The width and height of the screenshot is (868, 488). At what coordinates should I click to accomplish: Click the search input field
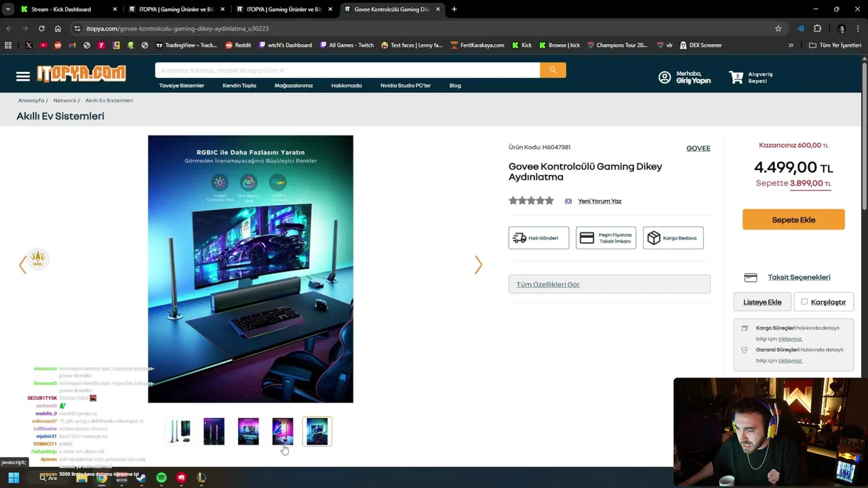coord(347,70)
